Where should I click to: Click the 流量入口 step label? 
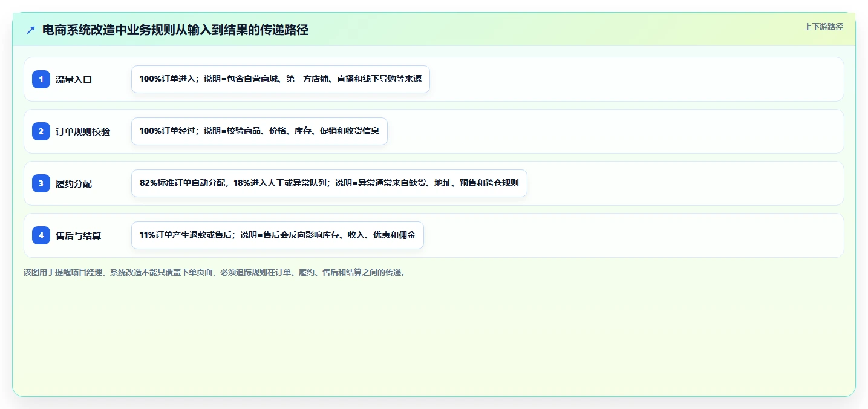74,79
